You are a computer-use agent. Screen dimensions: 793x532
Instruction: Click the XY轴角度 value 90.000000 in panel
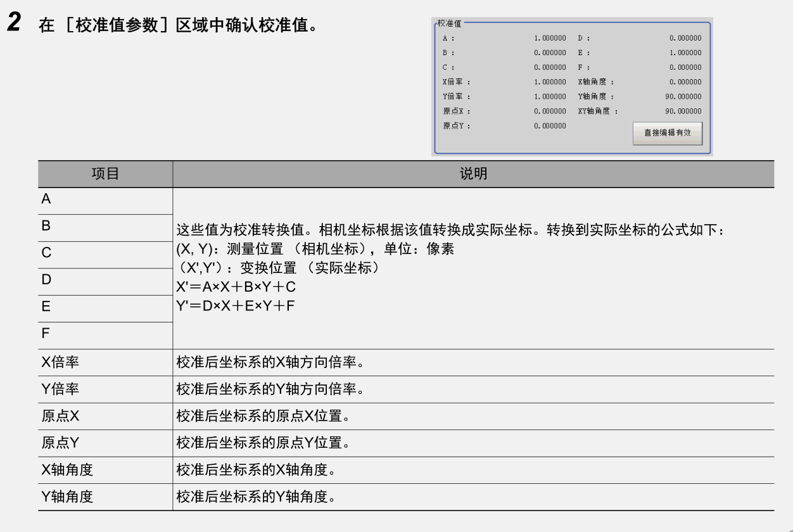pos(683,111)
